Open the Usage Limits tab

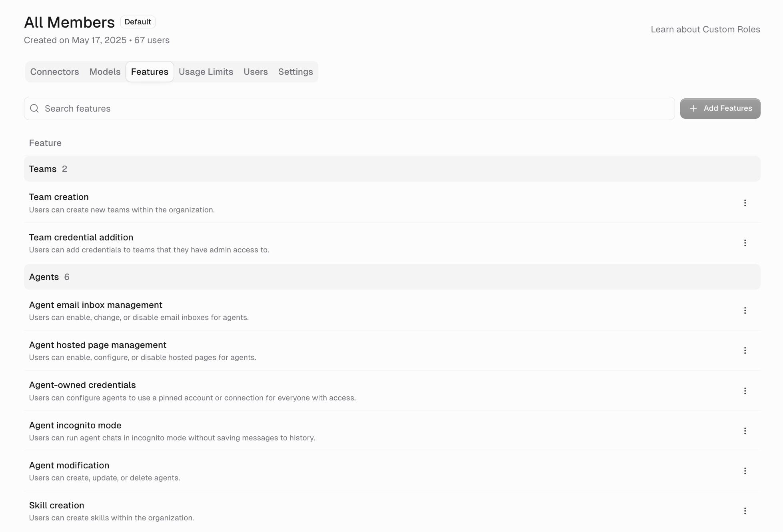click(206, 72)
